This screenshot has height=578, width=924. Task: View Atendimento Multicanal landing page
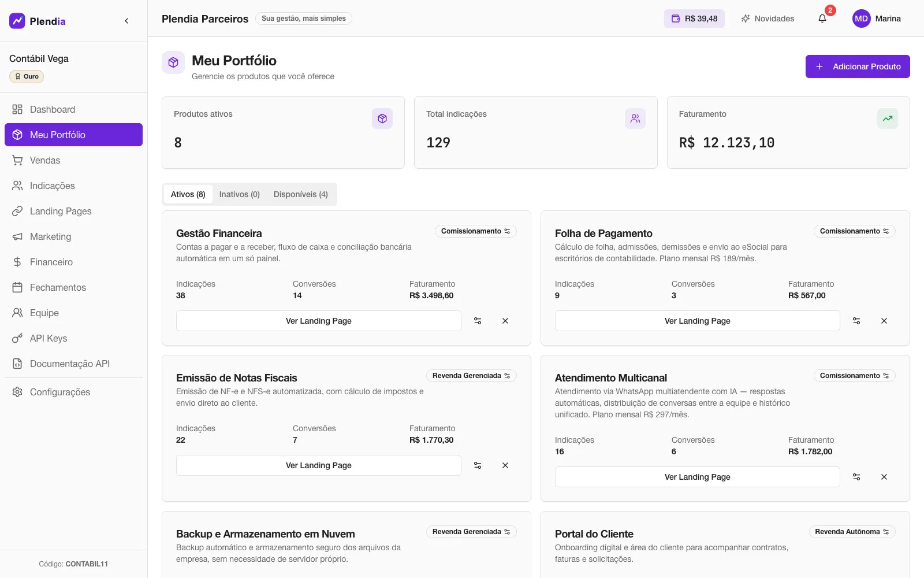coord(698,477)
